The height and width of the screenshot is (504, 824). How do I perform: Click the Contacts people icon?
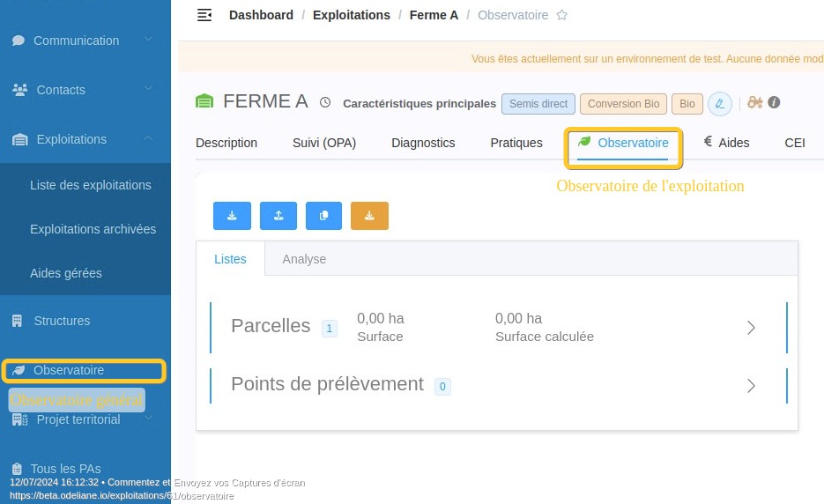click(20, 90)
